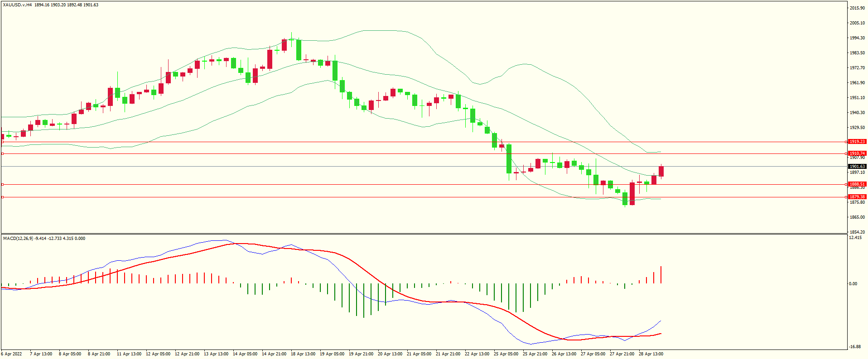Viewport: 868px width, 359px height.
Task: Click the 1961.90 price scale value
Action: click(857, 83)
